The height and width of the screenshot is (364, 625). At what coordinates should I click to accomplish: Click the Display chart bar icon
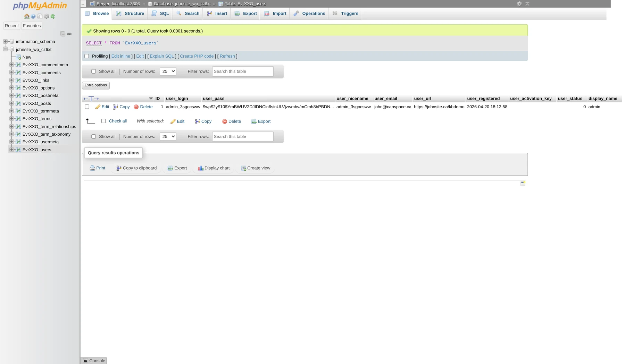(201, 168)
